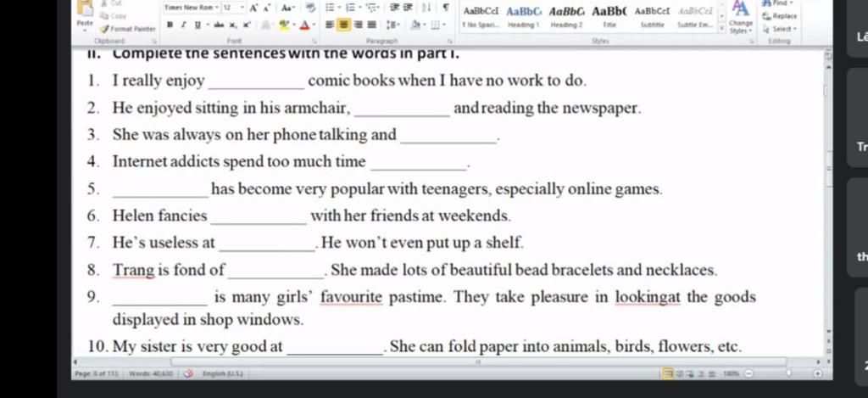Toggle strikethrough formatting
This screenshot has width=868, height=398.
coord(219,25)
